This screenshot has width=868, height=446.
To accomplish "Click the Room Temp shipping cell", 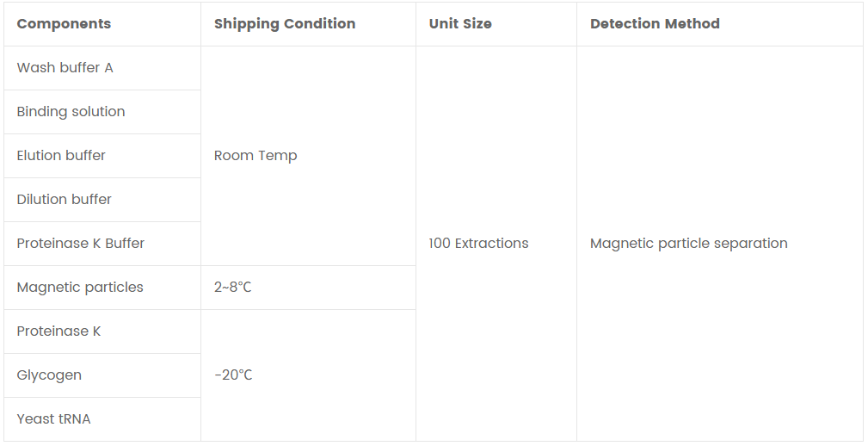I will [x=255, y=156].
